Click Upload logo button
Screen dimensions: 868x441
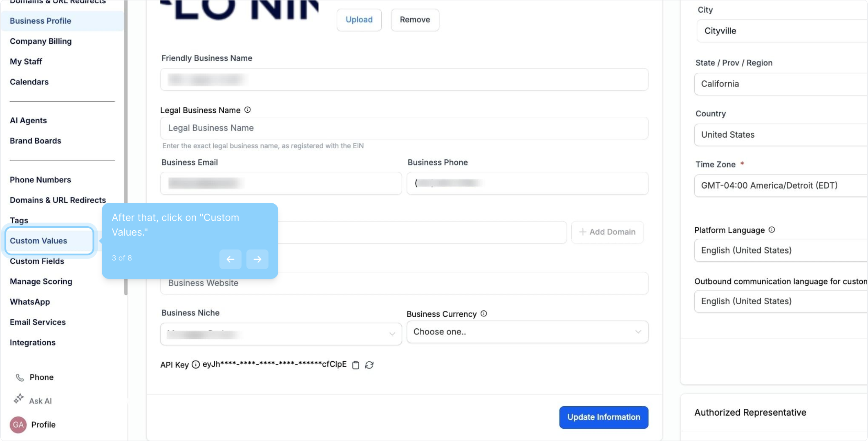pos(359,20)
